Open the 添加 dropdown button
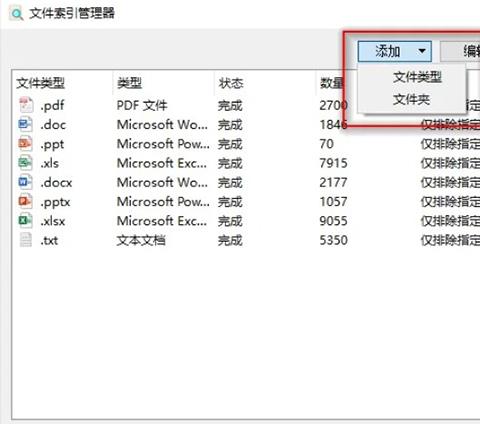Viewport: 480px width, 424px height. (x=395, y=51)
